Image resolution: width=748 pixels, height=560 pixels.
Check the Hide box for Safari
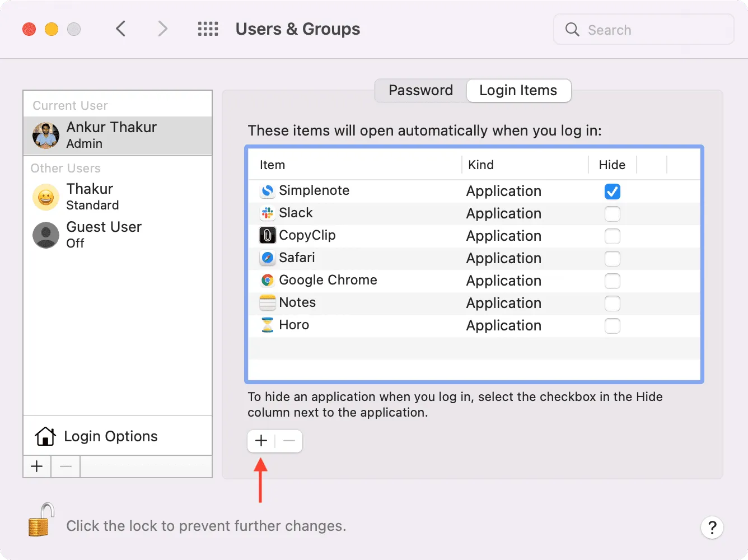click(613, 259)
